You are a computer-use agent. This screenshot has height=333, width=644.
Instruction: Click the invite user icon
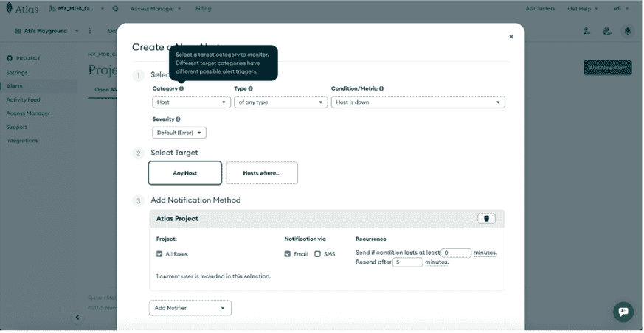tap(587, 31)
